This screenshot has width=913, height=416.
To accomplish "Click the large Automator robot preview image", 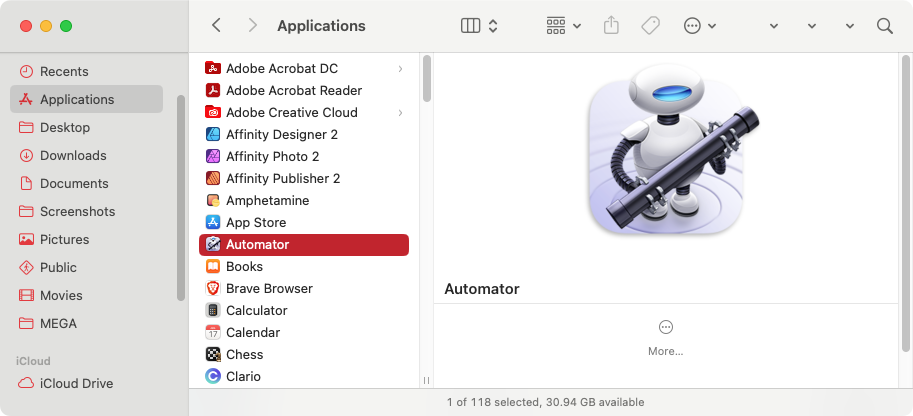I will coord(674,150).
